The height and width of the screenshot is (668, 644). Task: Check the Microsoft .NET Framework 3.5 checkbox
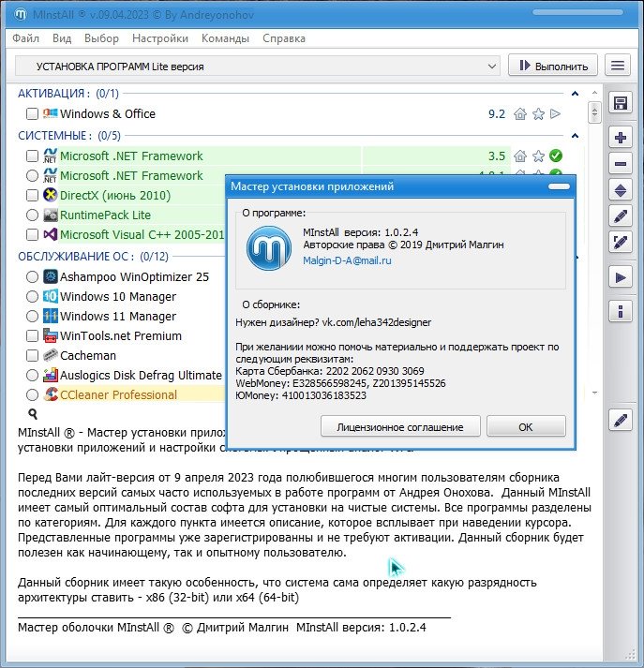coord(32,156)
